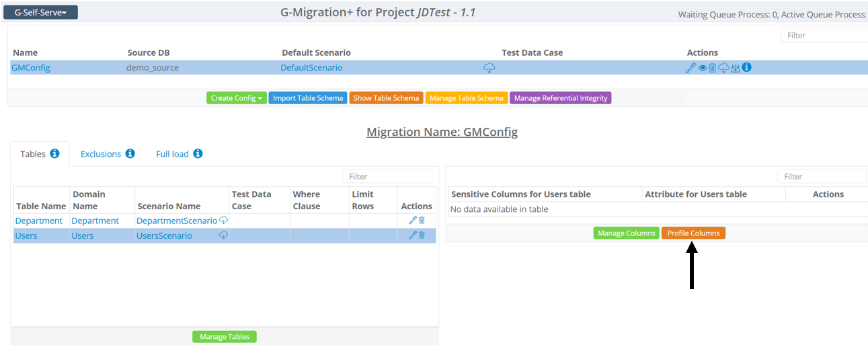
Task: Expand the Create Config dropdown
Action: [x=237, y=98]
